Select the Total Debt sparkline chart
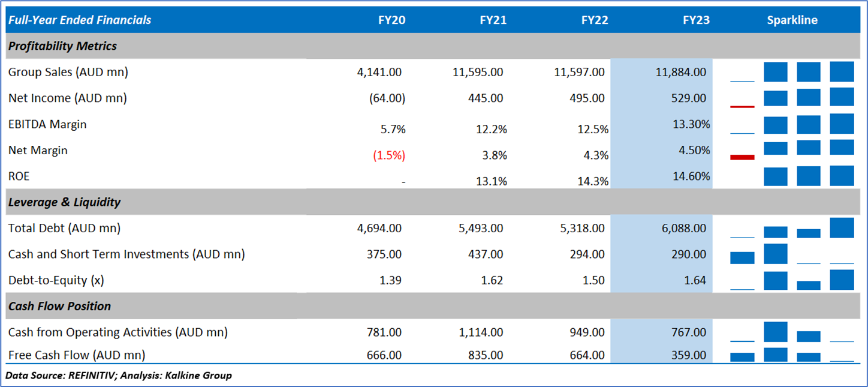 tap(792, 228)
